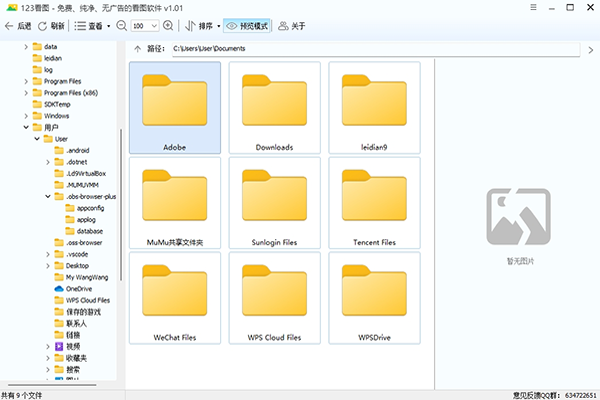Click the up-directory arrow beside path
Viewport: 600px width, 400px height.
(137, 49)
